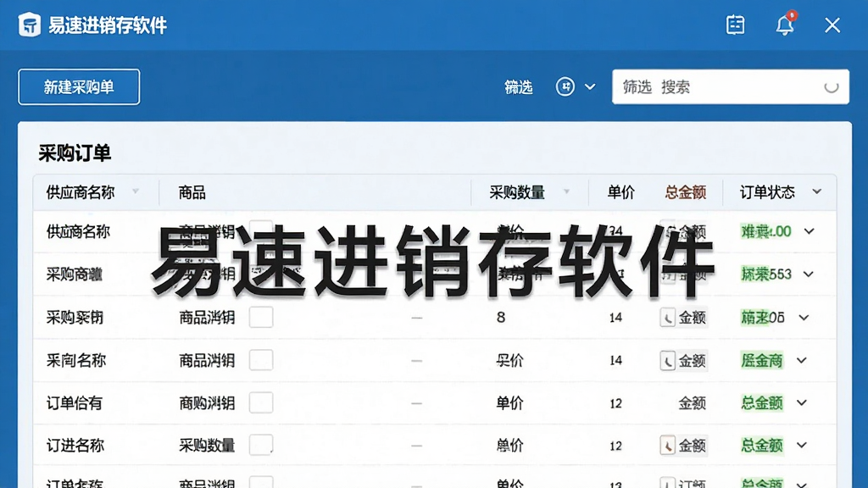
Task: Open the notification bell
Action: tap(785, 25)
